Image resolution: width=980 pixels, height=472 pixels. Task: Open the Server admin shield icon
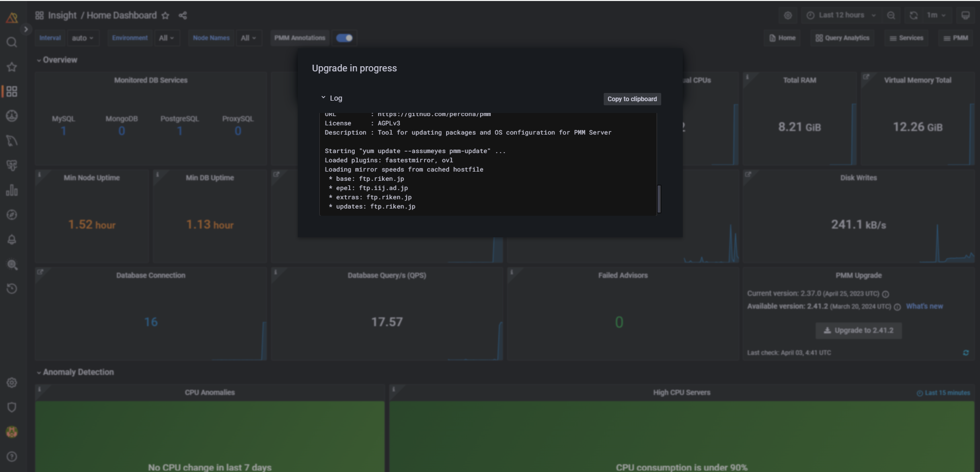[12, 407]
